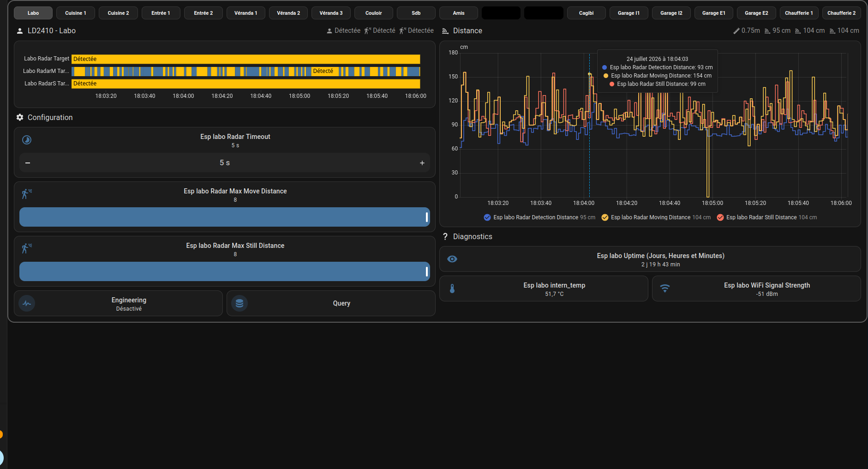Click the Max Move Distance slider
868x469 pixels.
[x=225, y=217]
